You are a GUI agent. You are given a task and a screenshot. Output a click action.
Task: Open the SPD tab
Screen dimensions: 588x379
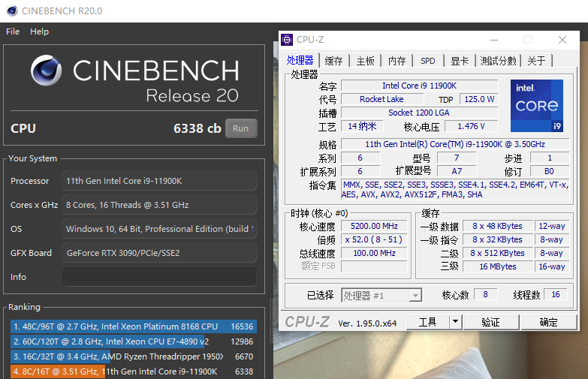click(x=427, y=61)
